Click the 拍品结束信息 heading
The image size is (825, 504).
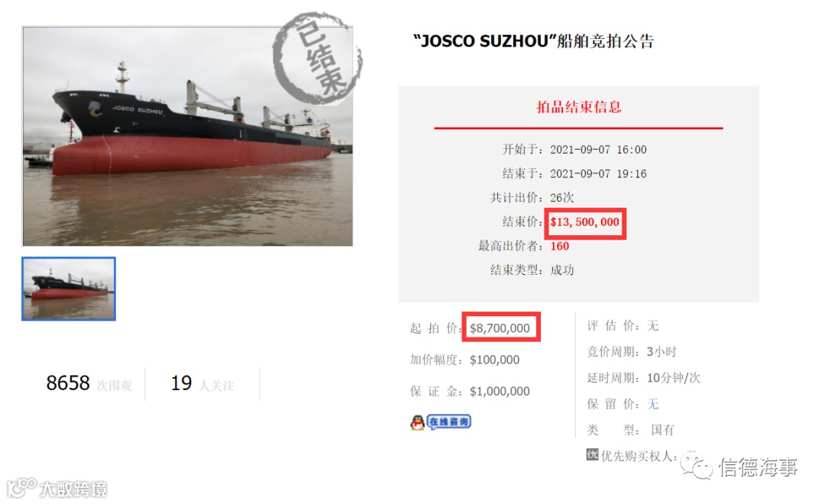pyautogui.click(x=579, y=108)
